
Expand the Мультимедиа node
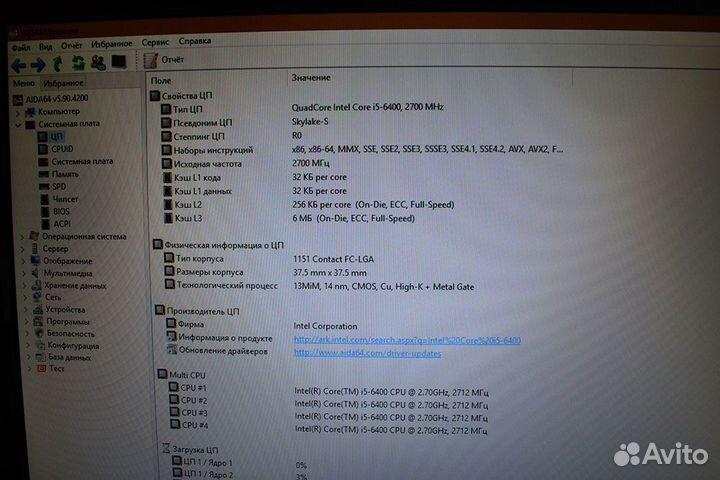[24, 273]
